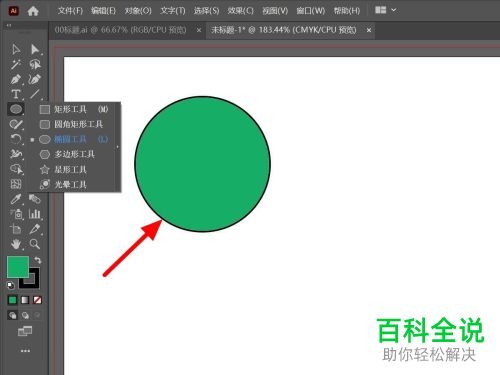The height and width of the screenshot is (375, 500).
Task: Collapse the toolbar with the double arrows
Action: pos(9,25)
